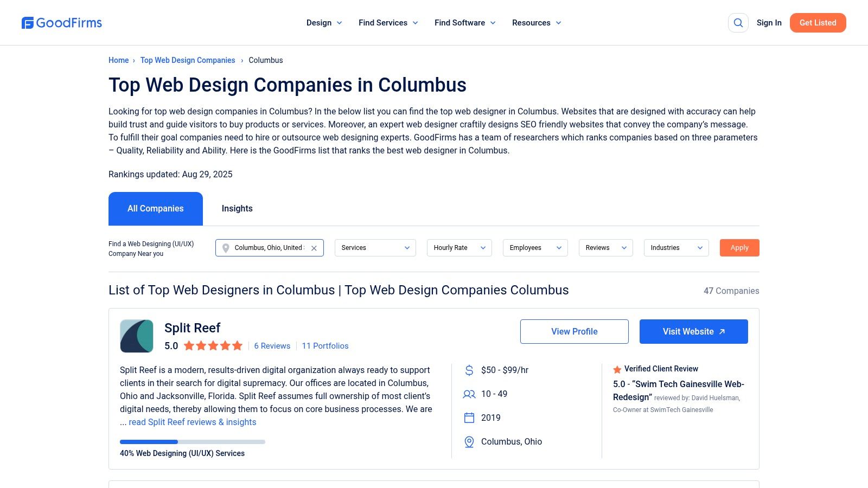Click the Split Reef company logo
Viewport: 868px width, 488px height.
pos(137,336)
